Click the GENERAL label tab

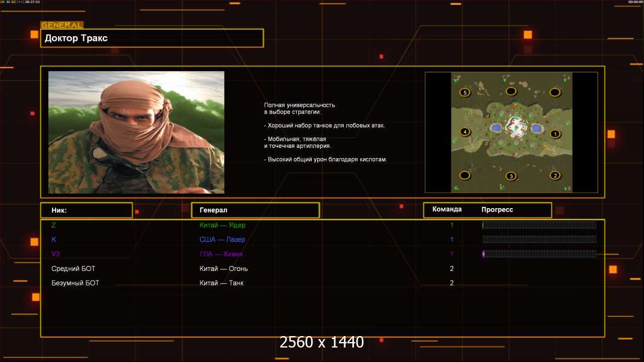[62, 25]
